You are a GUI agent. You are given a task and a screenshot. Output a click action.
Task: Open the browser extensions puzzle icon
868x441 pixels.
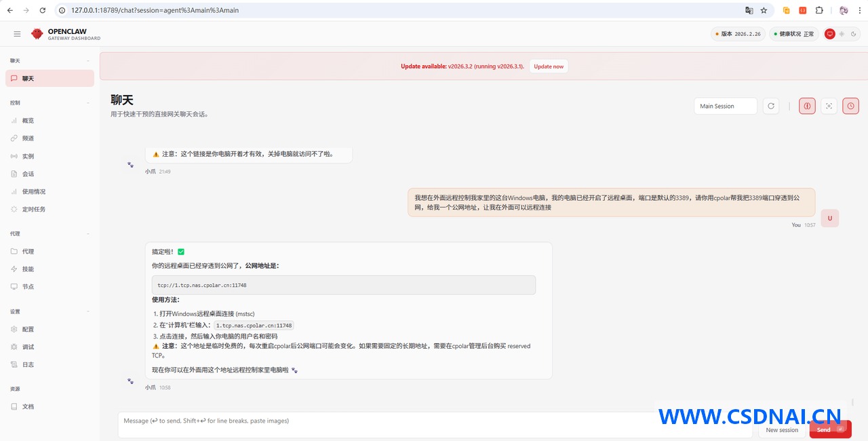pyautogui.click(x=819, y=10)
